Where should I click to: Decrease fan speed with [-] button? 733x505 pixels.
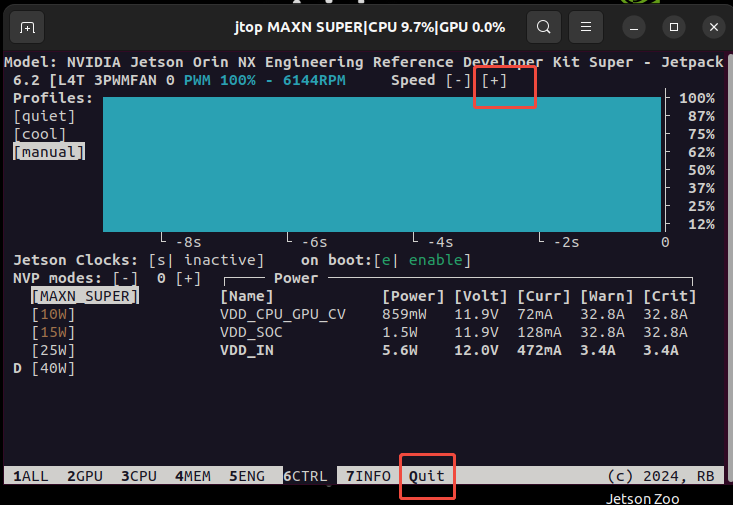[x=459, y=80]
